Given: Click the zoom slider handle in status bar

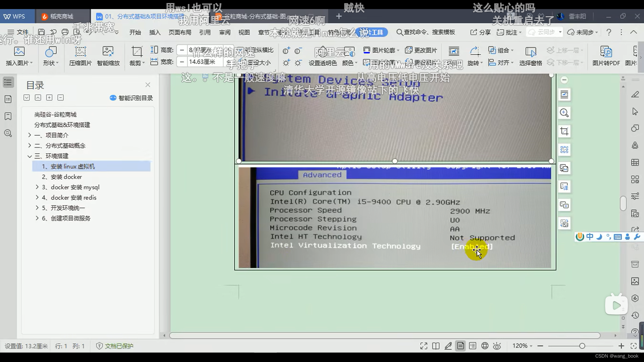Looking at the screenshot, I should pos(582,346).
